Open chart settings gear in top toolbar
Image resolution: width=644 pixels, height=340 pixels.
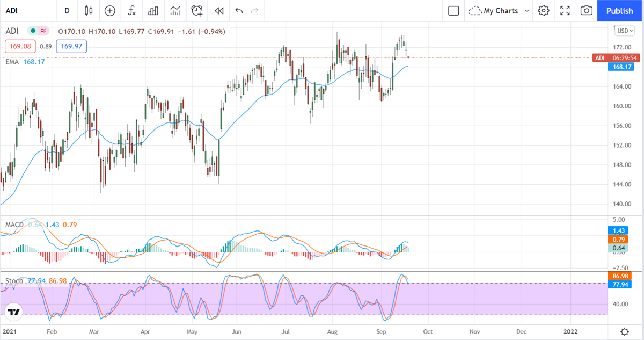(544, 11)
